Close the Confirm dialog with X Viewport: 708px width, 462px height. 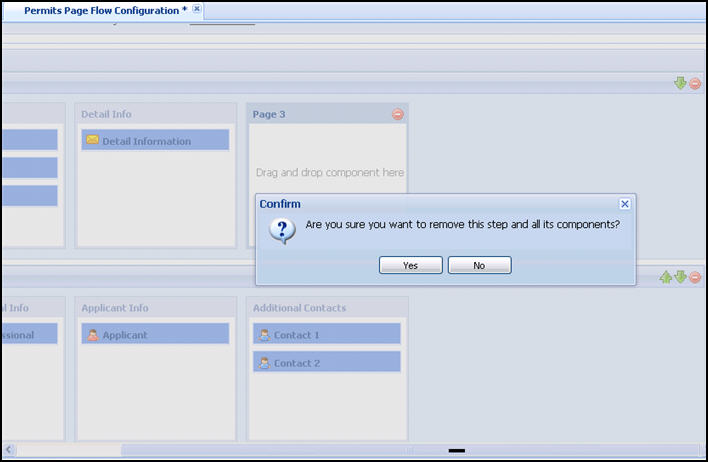pyautogui.click(x=625, y=203)
